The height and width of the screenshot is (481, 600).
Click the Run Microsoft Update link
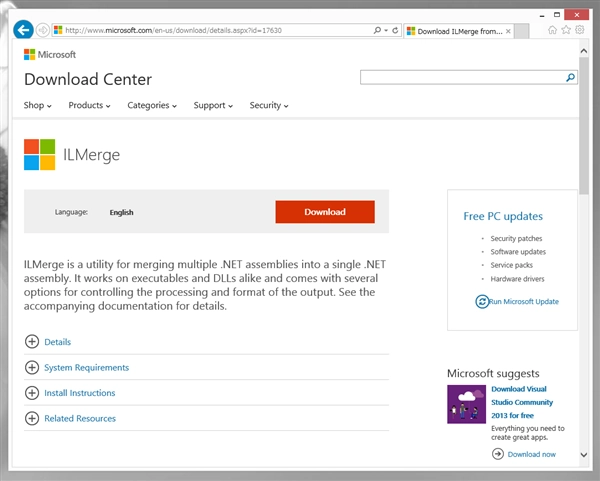[524, 302]
